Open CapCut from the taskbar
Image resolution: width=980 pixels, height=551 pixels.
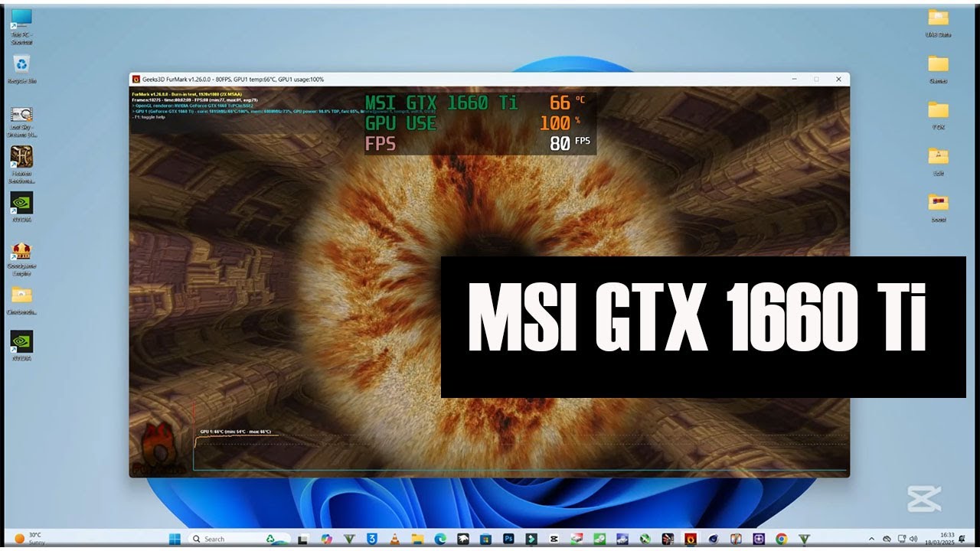554,539
